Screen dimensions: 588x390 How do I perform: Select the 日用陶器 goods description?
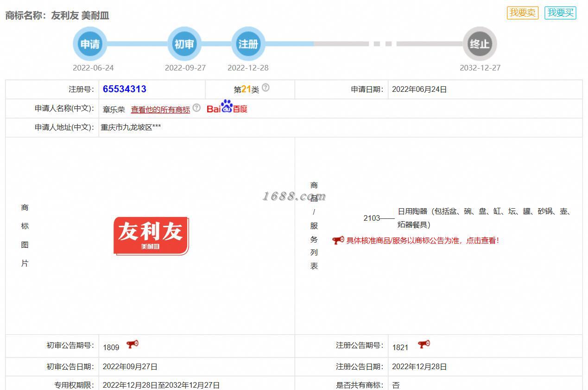point(484,218)
